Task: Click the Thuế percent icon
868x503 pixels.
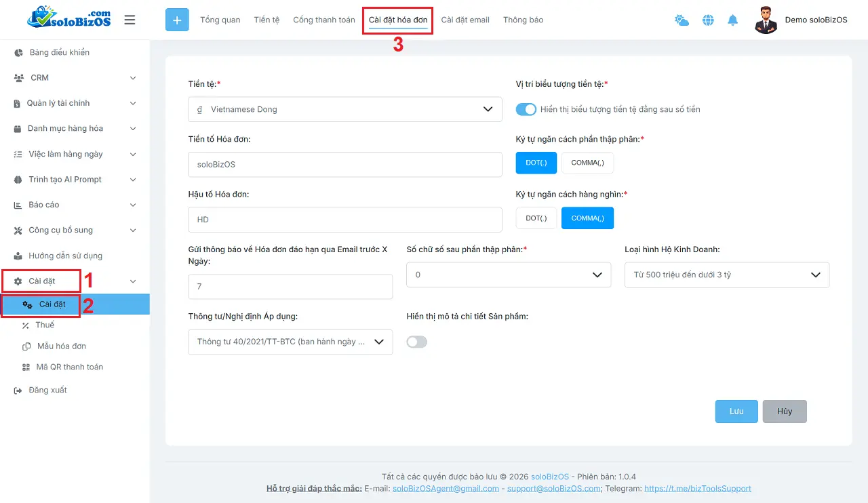Action: pos(26,325)
